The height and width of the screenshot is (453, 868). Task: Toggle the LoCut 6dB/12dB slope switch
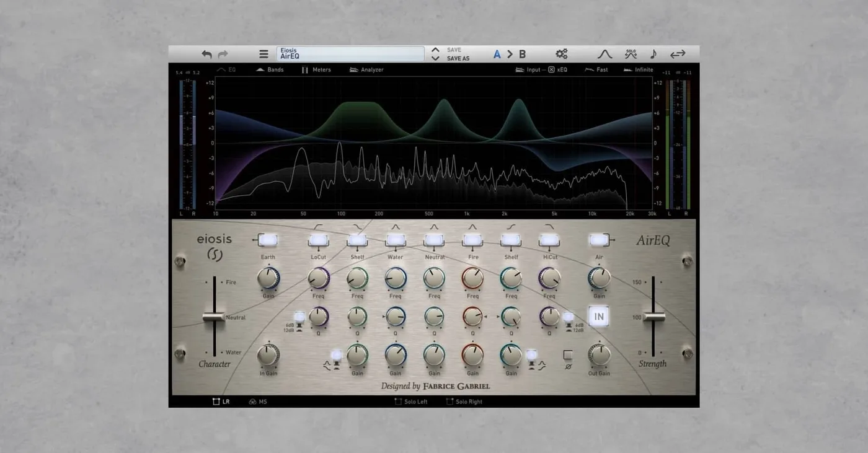point(299,317)
